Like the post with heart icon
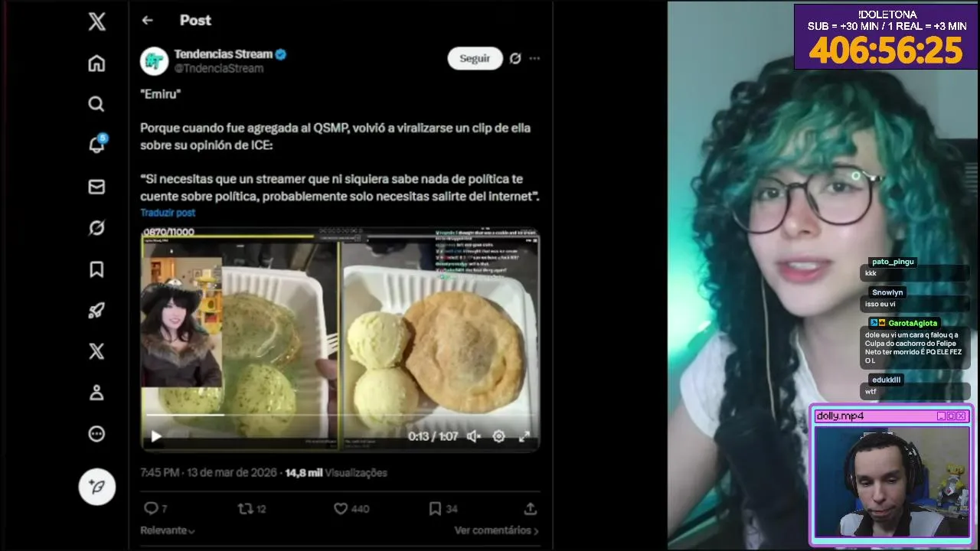Viewport: 980px width, 551px height. [341, 508]
